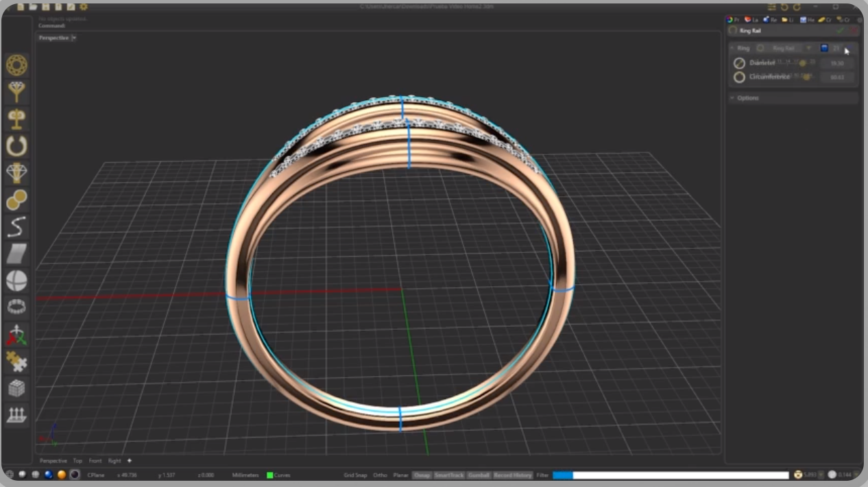This screenshot has width=868, height=487.
Task: Select the S-shaped curve tool
Action: [x=16, y=226]
